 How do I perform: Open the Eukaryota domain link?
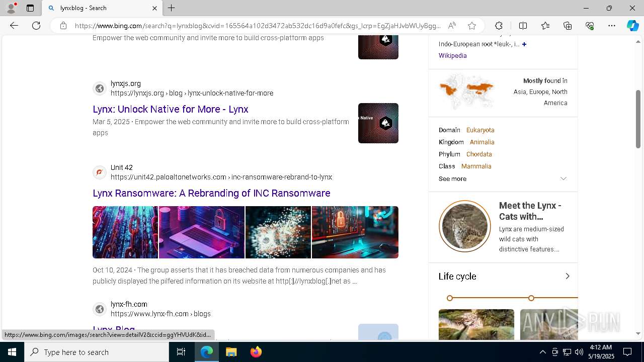(x=480, y=130)
